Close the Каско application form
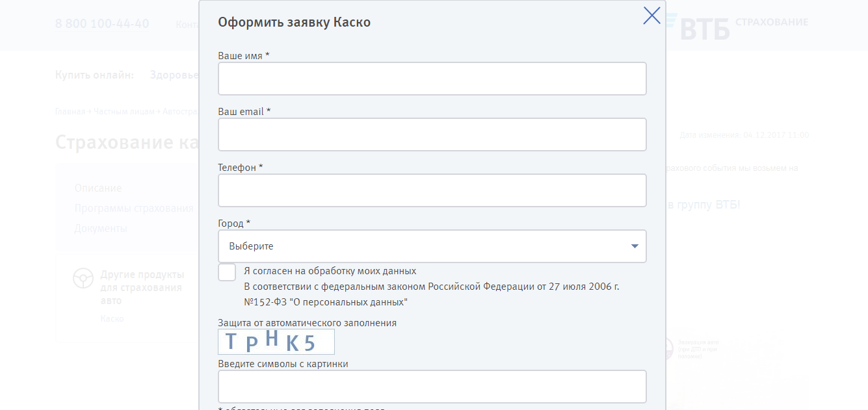Viewport: 868px width, 410px height. (x=651, y=16)
